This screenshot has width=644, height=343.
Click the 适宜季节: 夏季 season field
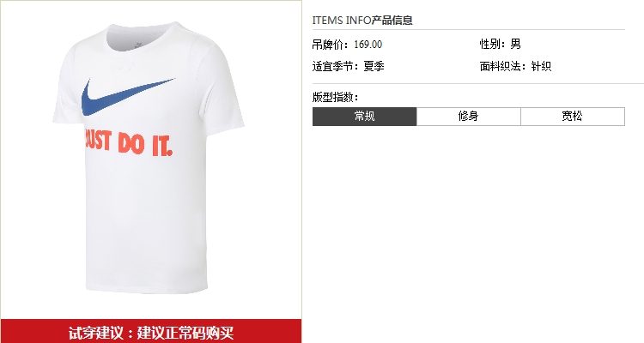pyautogui.click(x=349, y=66)
